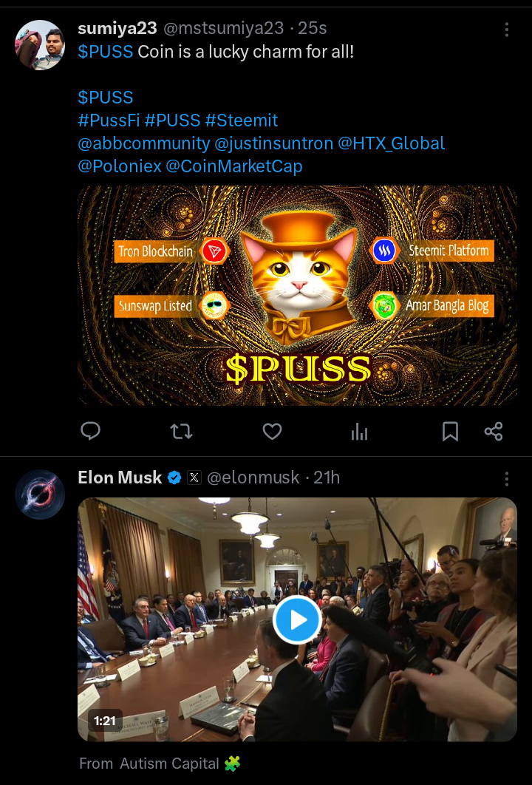
Task: Open the @HTX_Global mention
Action: (x=392, y=143)
